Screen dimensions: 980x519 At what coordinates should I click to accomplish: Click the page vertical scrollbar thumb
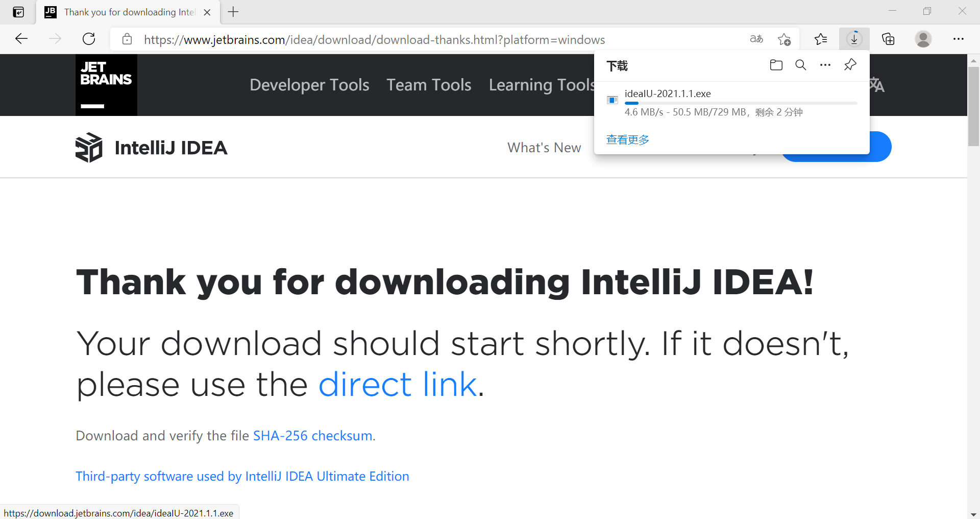pyautogui.click(x=973, y=106)
